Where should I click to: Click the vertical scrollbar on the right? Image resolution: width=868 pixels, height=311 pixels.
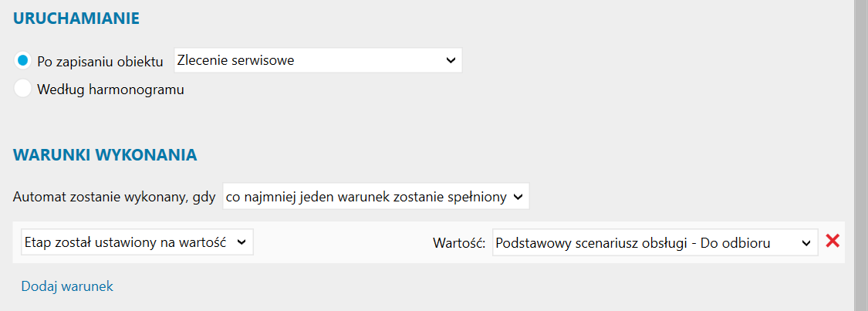[861, 154]
